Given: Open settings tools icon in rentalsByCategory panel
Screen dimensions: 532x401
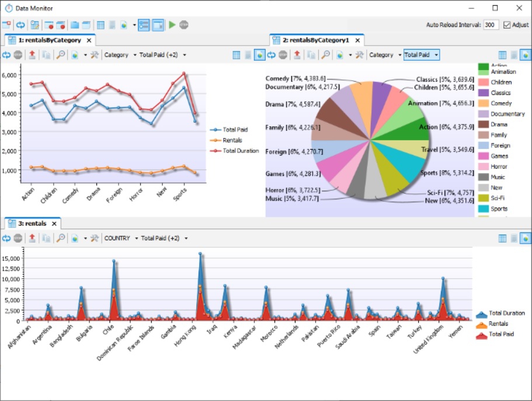Looking at the screenshot, I should pos(95,55).
